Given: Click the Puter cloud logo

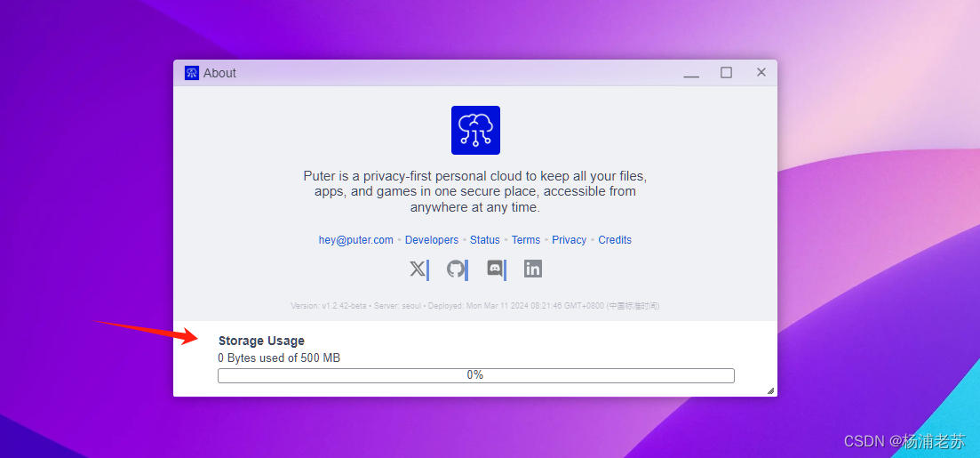Looking at the screenshot, I should tap(475, 130).
